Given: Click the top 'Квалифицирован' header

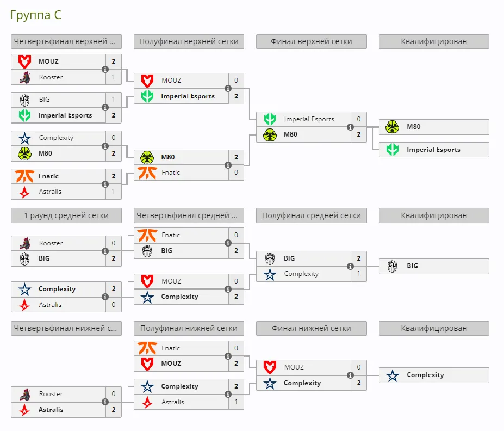Looking at the screenshot, I should pos(434,41).
